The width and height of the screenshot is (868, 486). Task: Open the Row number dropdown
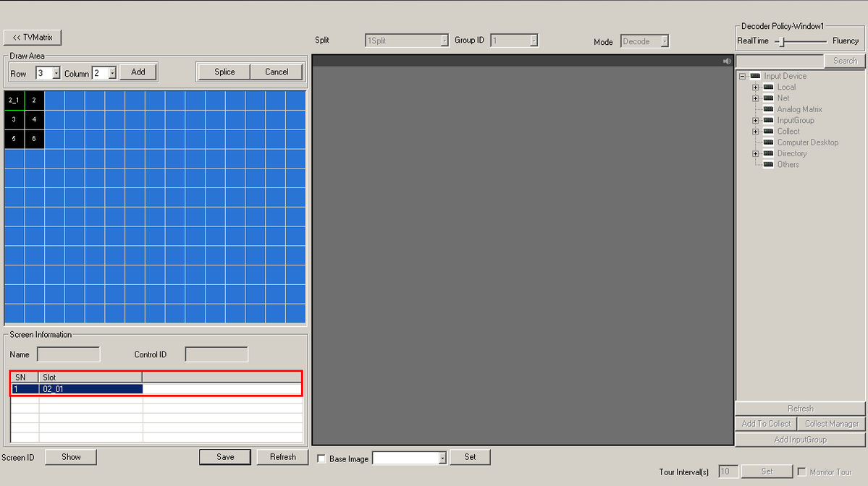click(56, 73)
